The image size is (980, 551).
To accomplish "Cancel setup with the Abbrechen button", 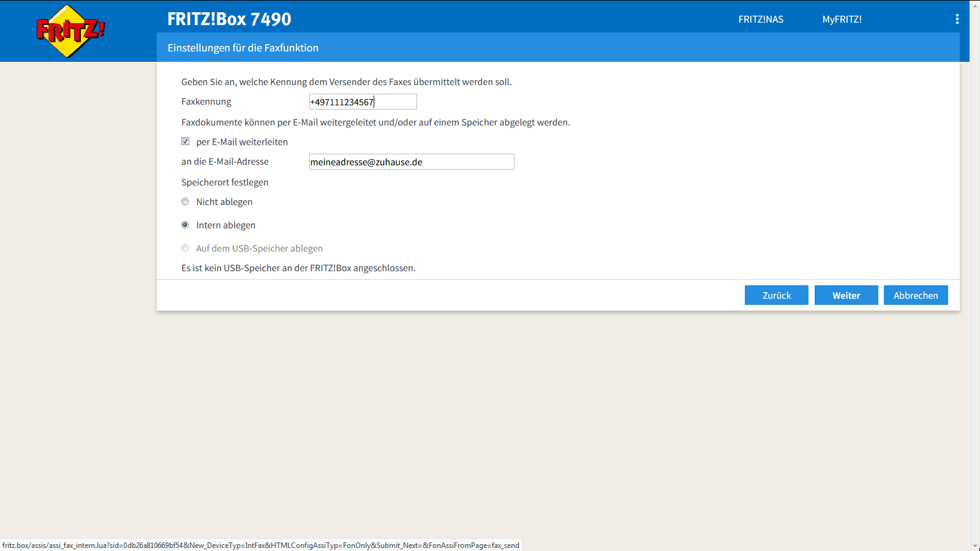I will click(x=916, y=295).
